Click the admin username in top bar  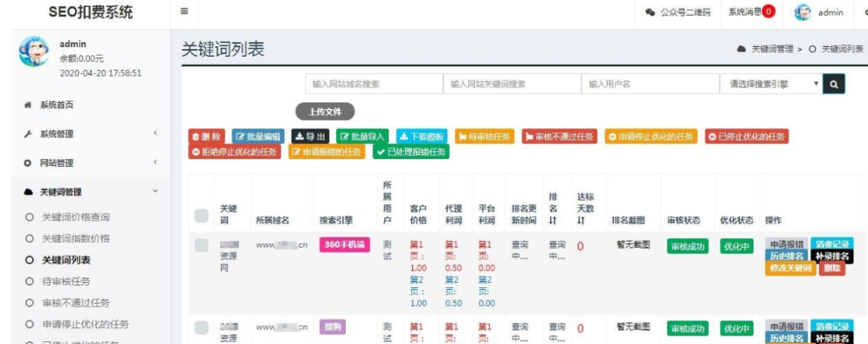830,12
